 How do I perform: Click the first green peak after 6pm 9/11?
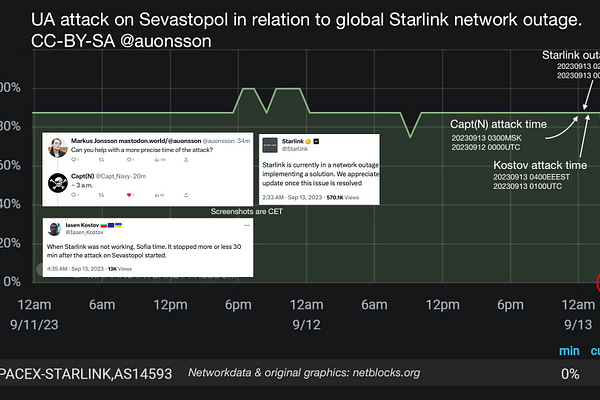pos(249,90)
